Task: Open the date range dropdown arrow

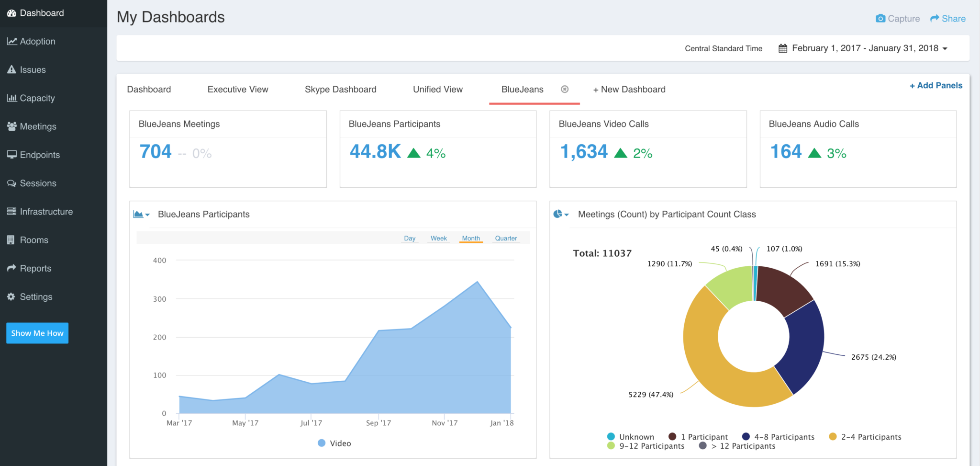Action: click(945, 49)
